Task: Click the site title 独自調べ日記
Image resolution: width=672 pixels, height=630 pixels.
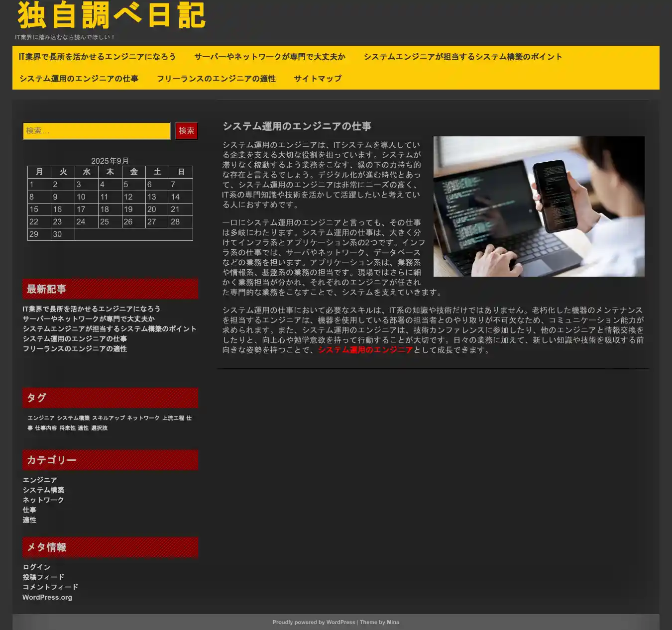Action: click(x=112, y=15)
